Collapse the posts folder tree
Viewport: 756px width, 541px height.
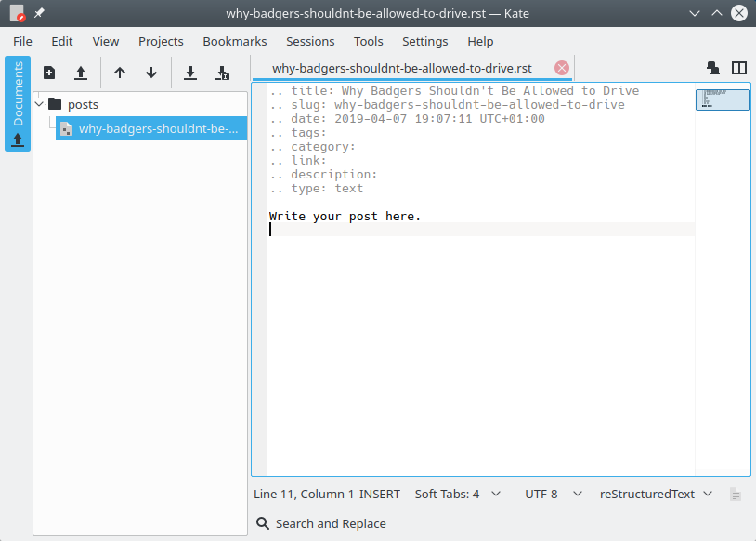point(39,104)
